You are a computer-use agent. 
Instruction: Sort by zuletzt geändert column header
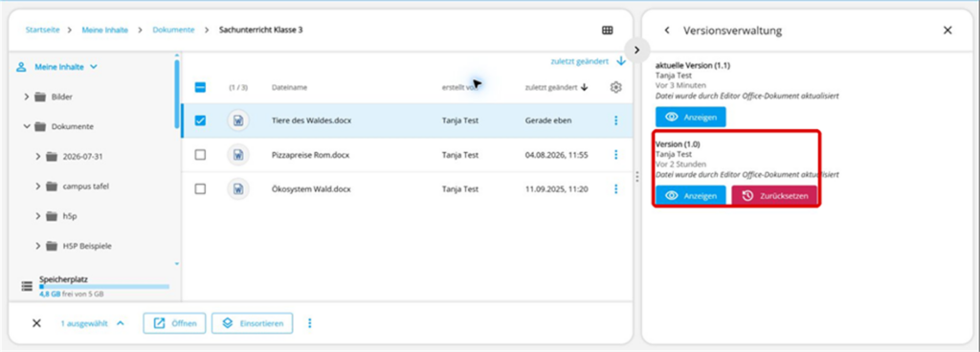tap(551, 88)
